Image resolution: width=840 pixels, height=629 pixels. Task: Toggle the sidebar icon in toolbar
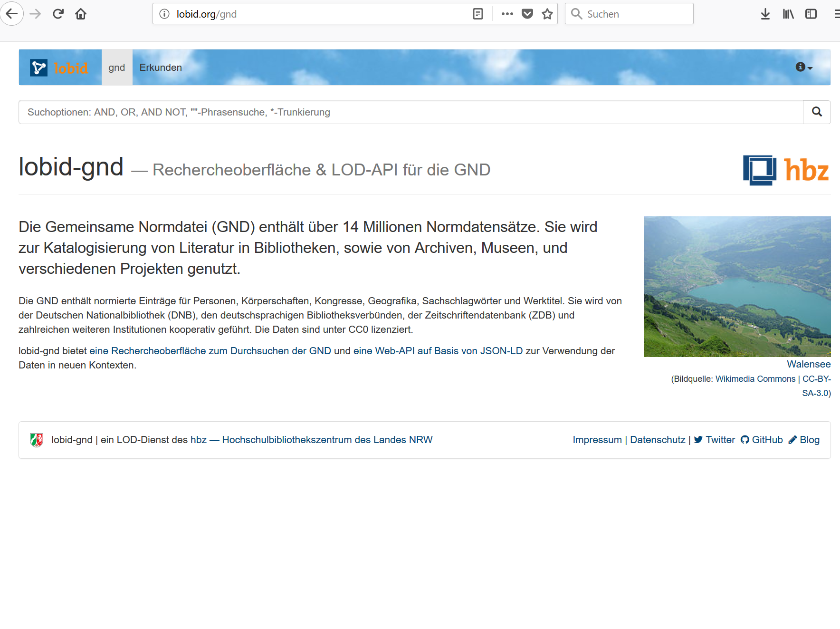811,14
